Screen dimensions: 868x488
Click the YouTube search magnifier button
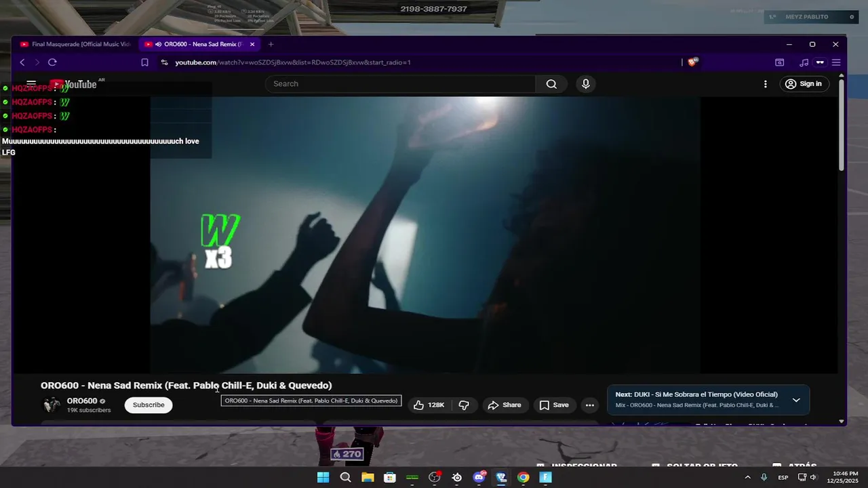click(x=551, y=84)
